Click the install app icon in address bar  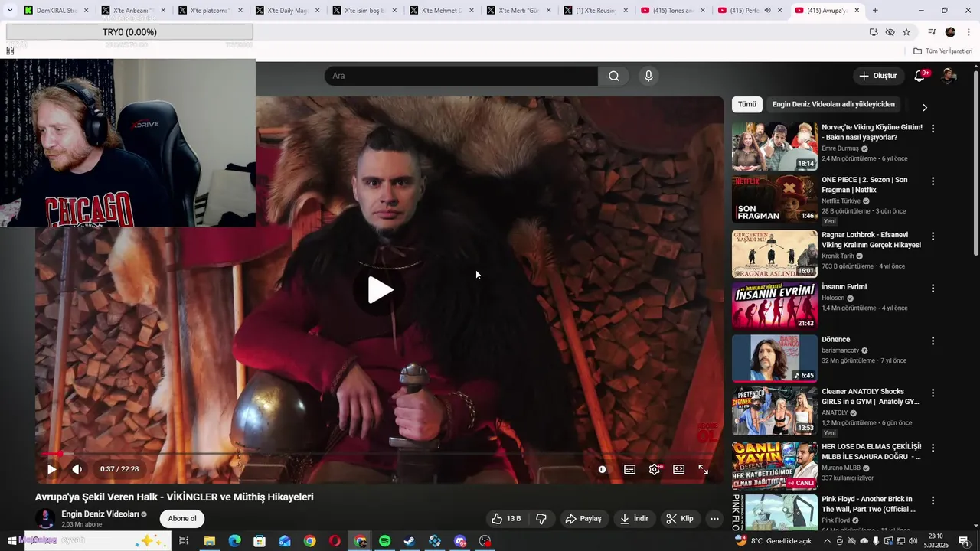click(874, 32)
